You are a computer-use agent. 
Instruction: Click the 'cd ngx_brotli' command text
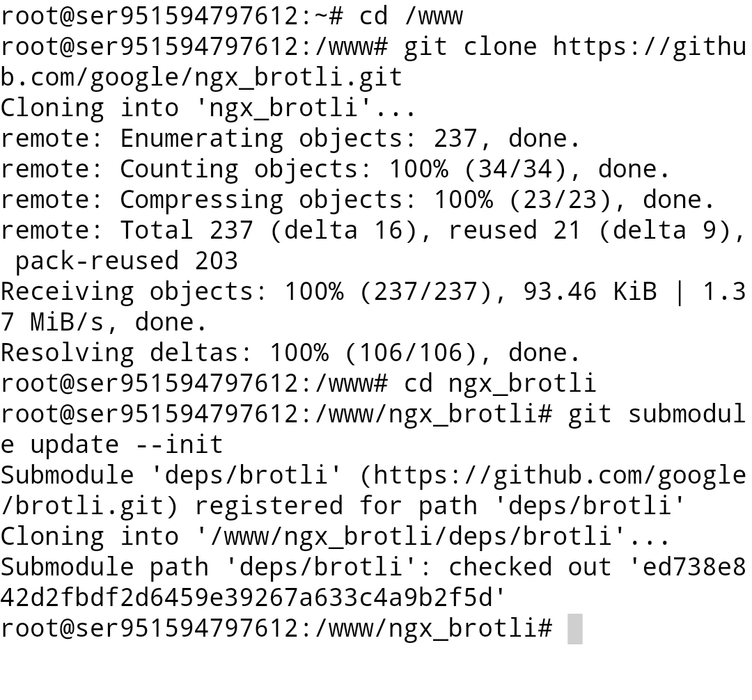500,383
